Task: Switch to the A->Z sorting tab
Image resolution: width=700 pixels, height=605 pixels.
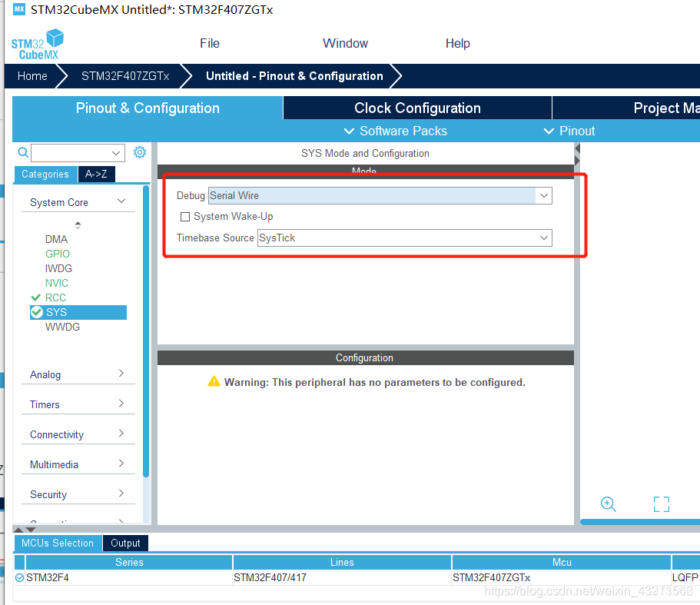Action: click(x=96, y=175)
